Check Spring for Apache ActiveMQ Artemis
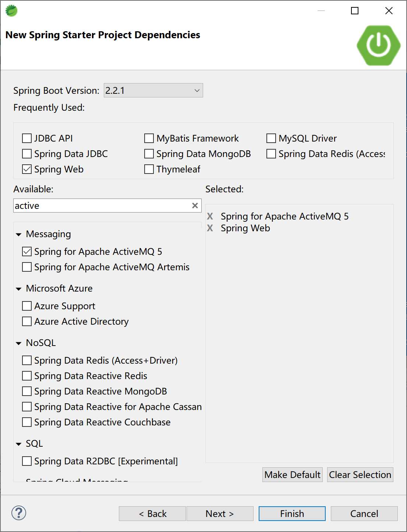Image resolution: width=407 pixels, height=532 pixels. [27, 267]
